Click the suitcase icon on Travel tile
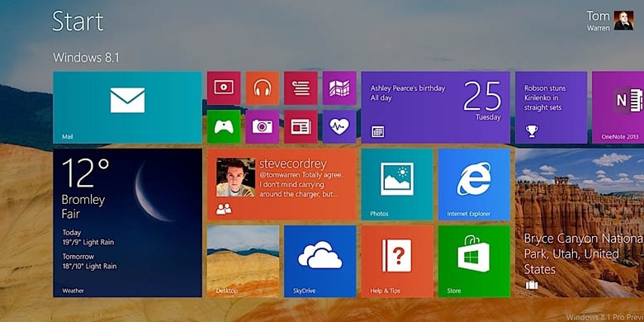Screen dimensions: 644x322 [532, 285]
